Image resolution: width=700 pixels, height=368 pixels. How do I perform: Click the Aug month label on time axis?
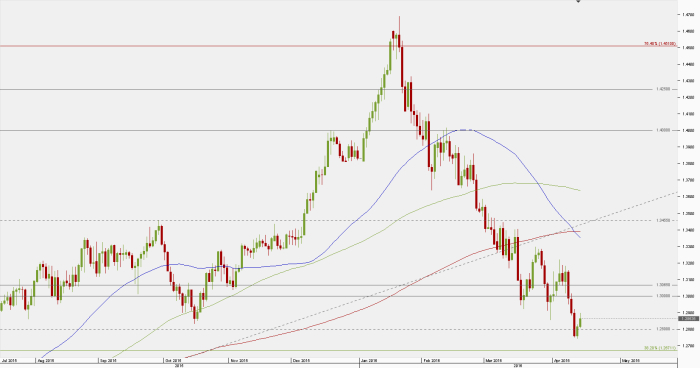point(46,360)
